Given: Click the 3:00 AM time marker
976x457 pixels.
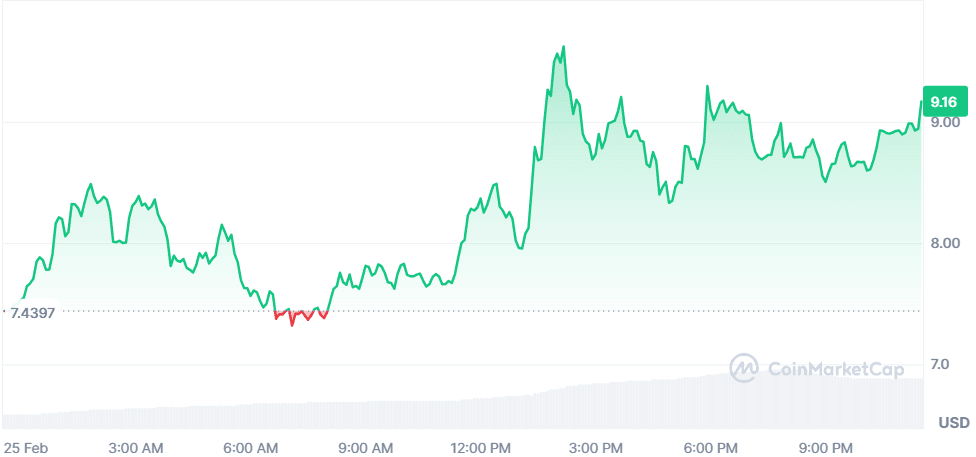Looking at the screenshot, I should tap(137, 446).
